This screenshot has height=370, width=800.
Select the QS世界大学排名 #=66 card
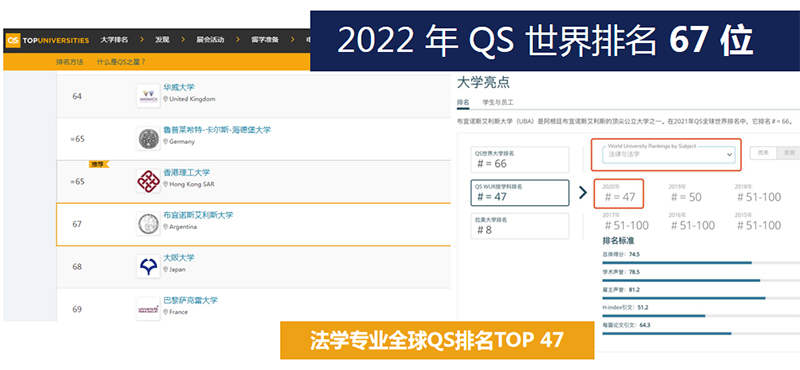pyautogui.click(x=519, y=160)
